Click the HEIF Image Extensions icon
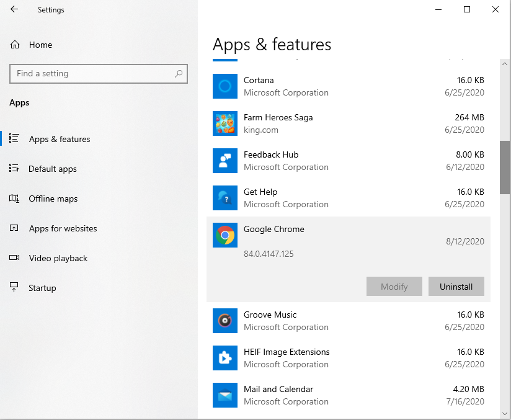The image size is (511, 420). tap(225, 358)
